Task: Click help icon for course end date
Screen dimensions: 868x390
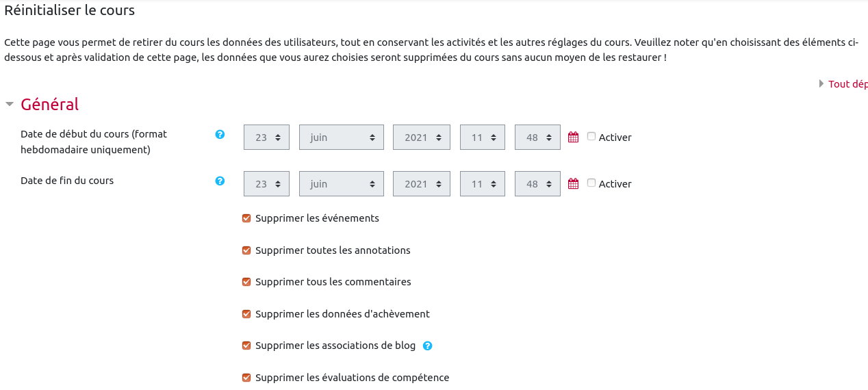Action: coord(220,181)
